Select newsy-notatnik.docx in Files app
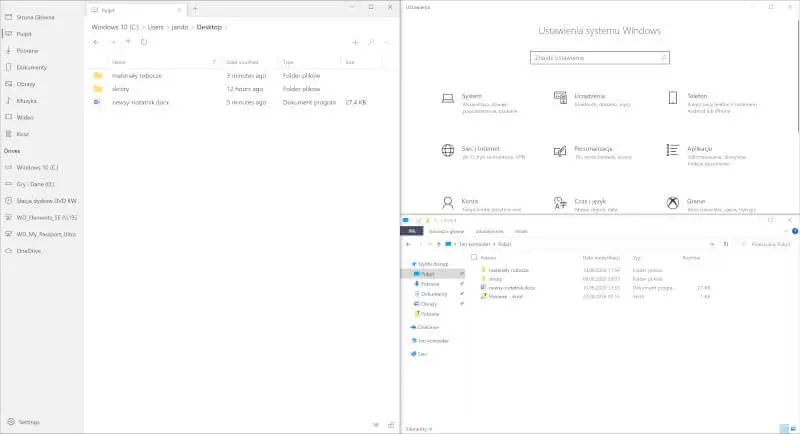This screenshot has height=434, width=800. pos(235,102)
